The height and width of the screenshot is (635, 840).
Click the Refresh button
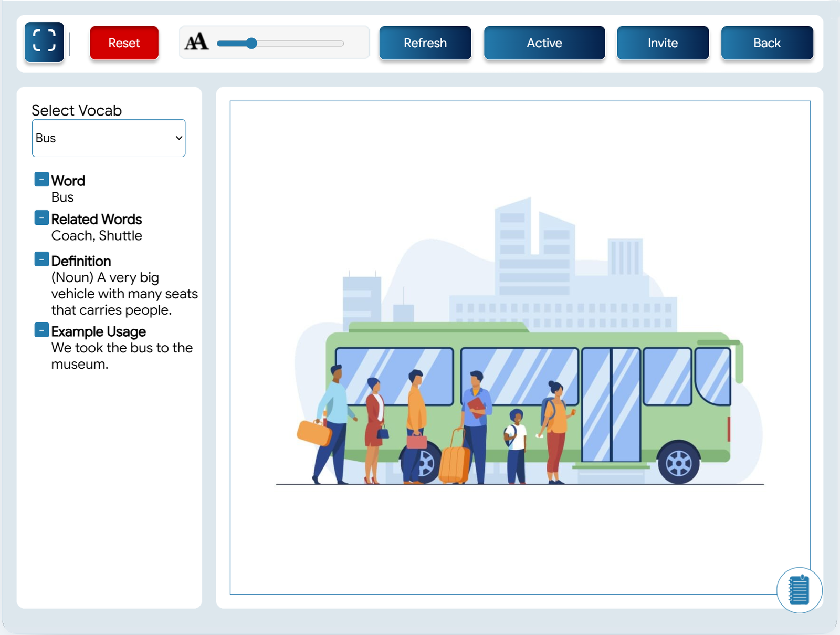coord(425,43)
